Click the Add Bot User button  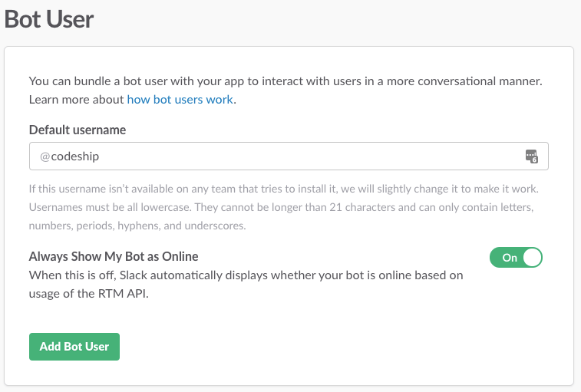pyautogui.click(x=74, y=347)
